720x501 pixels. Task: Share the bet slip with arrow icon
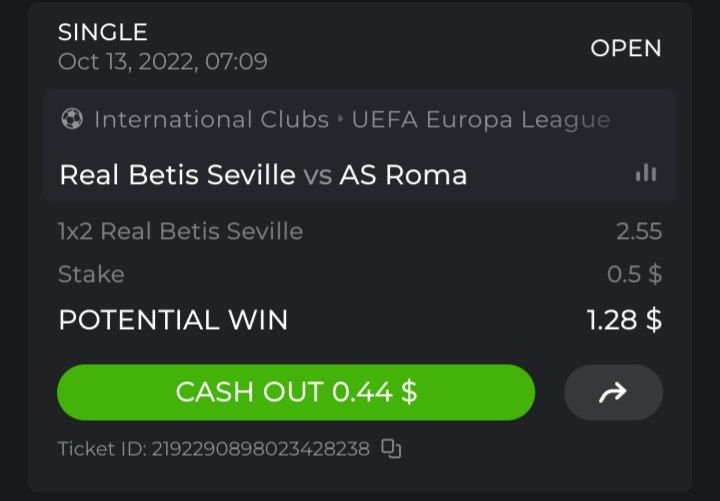(x=613, y=392)
